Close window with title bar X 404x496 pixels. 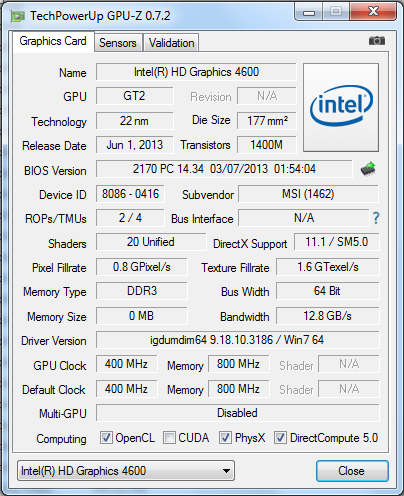pyautogui.click(x=373, y=12)
